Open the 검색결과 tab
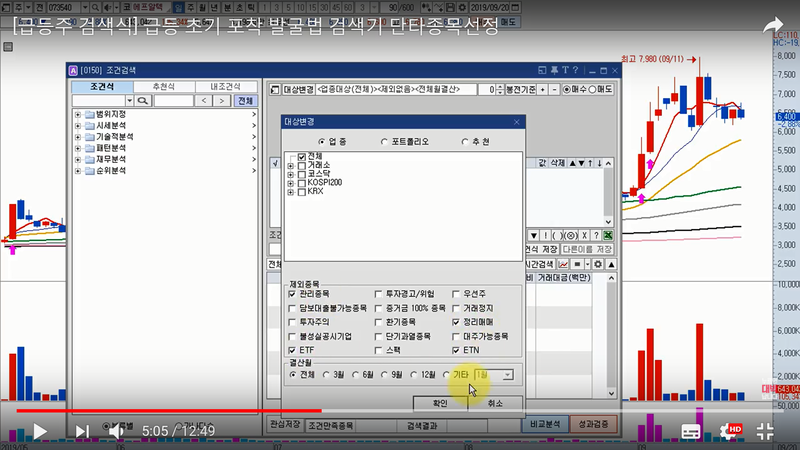The image size is (800, 450). click(422, 426)
